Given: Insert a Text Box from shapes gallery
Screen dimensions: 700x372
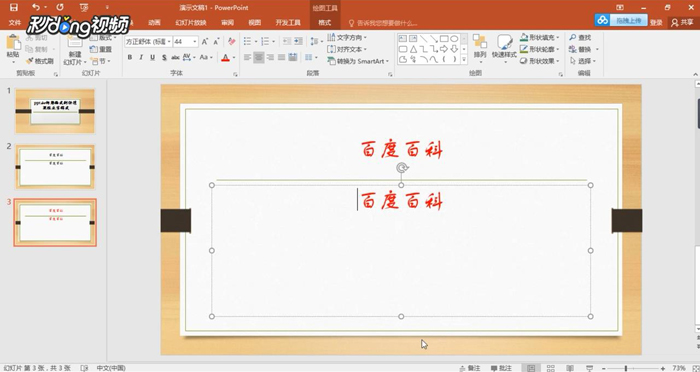Looking at the screenshot, I should tap(403, 39).
